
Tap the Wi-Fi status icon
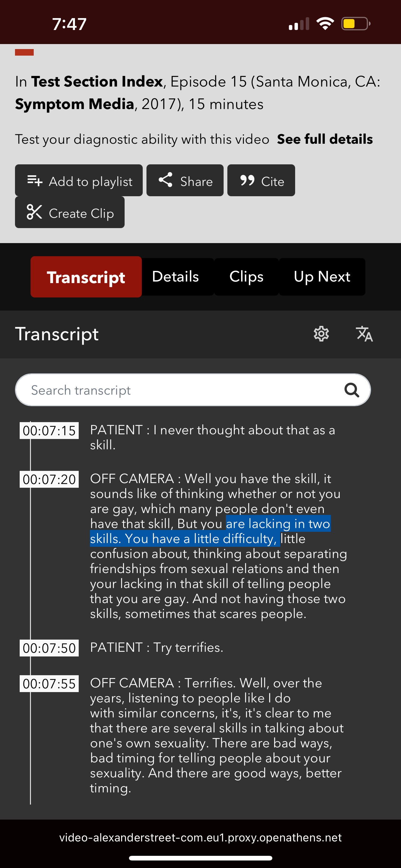pos(325,23)
